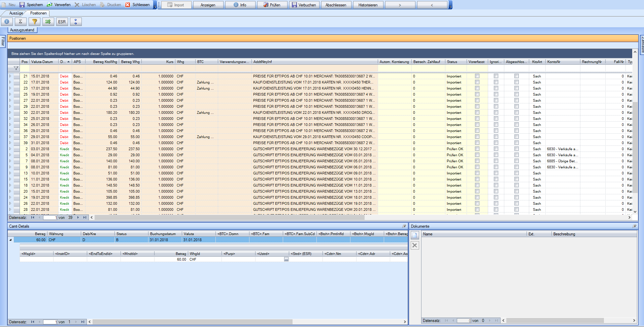The image size is (644, 327).
Task: Click the blue info circle toolbar icon
Action: [7, 22]
